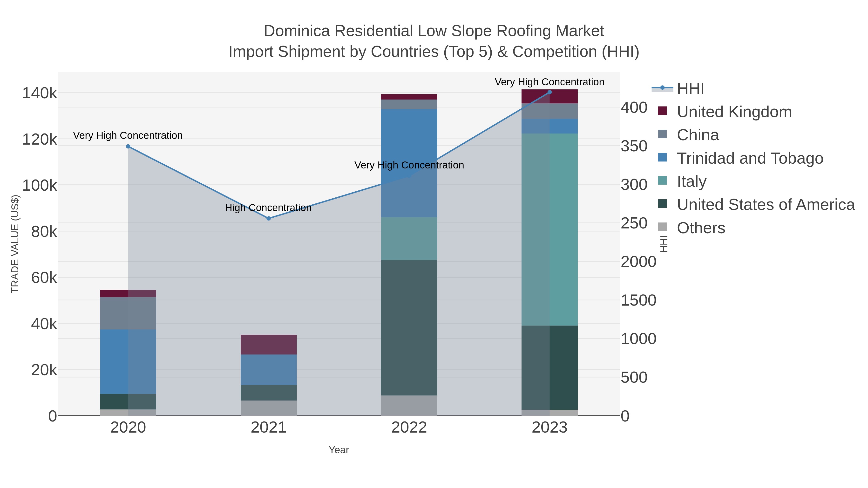Click the 2023 x-axis year label
Image resolution: width=868 pixels, height=488 pixels.
[x=549, y=428]
